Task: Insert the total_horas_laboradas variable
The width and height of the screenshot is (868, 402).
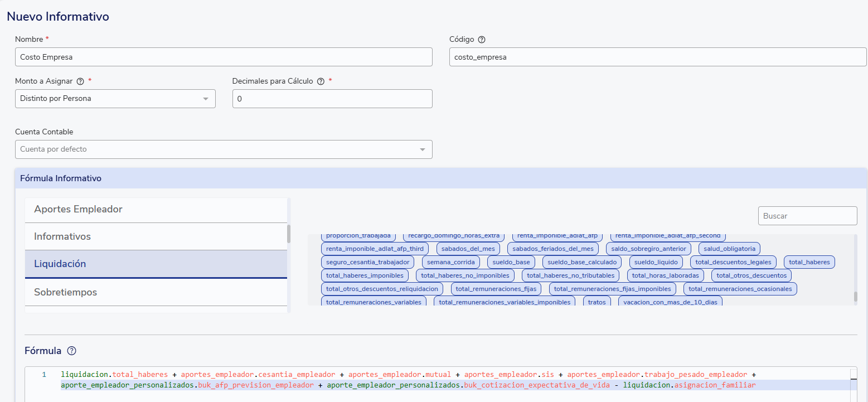Action: click(665, 275)
